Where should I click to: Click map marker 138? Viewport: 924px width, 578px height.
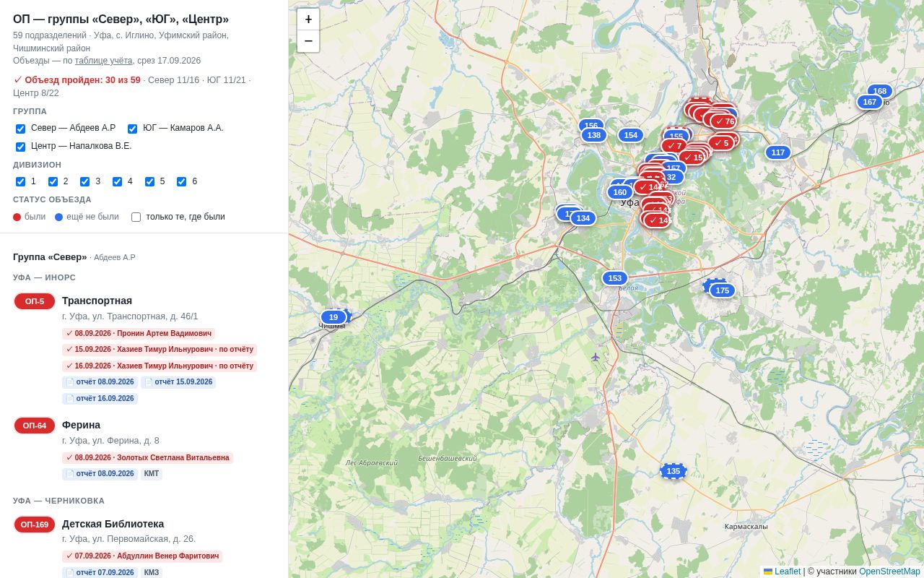[x=594, y=135]
